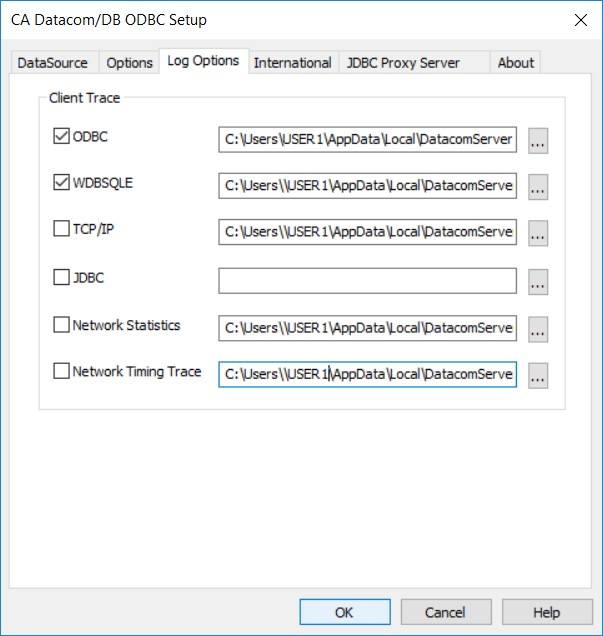Click the browse button for ODBC trace path

[538, 141]
